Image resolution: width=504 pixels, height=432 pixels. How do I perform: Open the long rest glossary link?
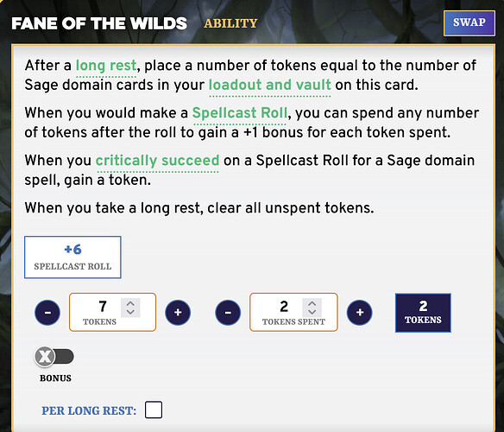coord(106,66)
